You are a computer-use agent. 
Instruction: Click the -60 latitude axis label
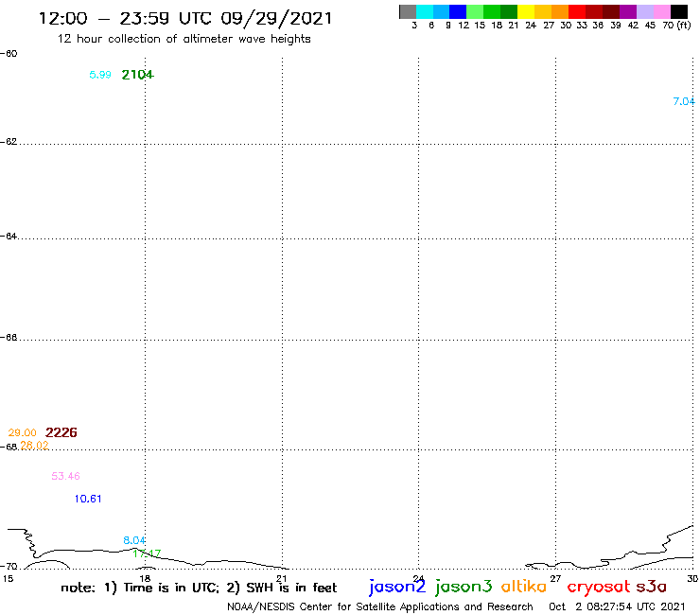click(x=9, y=54)
